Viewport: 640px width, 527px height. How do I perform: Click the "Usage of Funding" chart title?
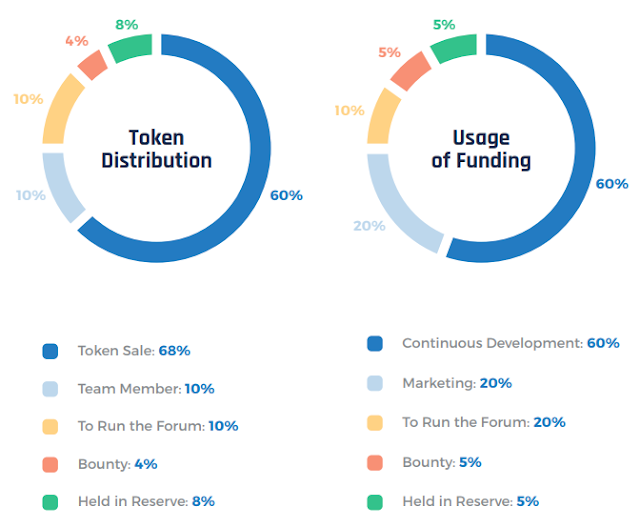[481, 149]
